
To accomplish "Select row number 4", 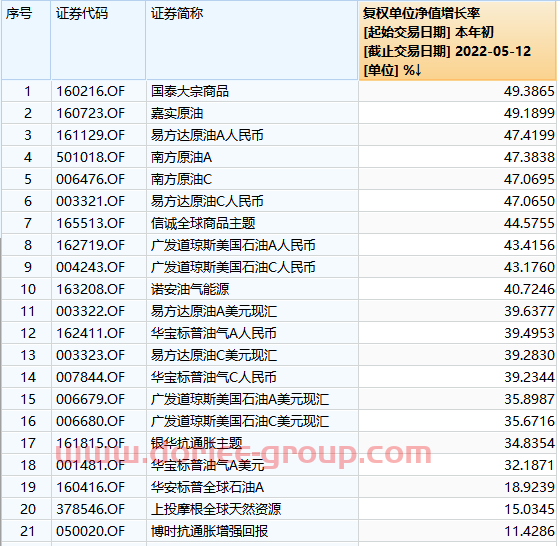I will pos(28,157).
